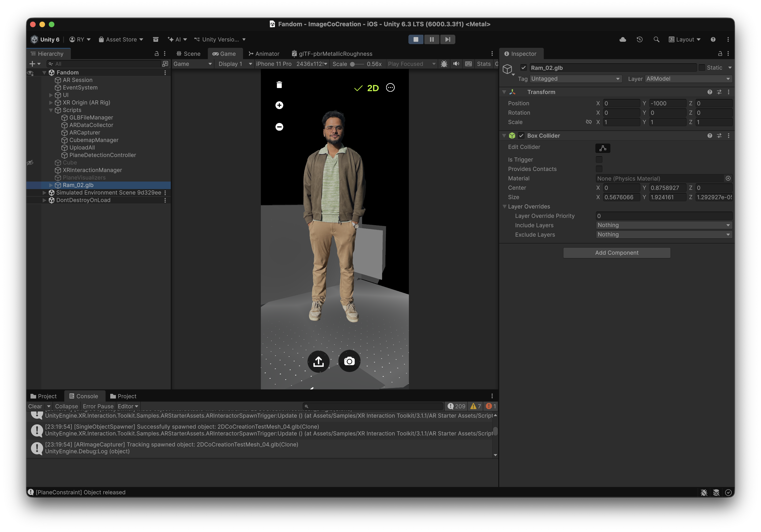Disable the Box Collider component checkbox
761x532 pixels.
(x=521, y=136)
